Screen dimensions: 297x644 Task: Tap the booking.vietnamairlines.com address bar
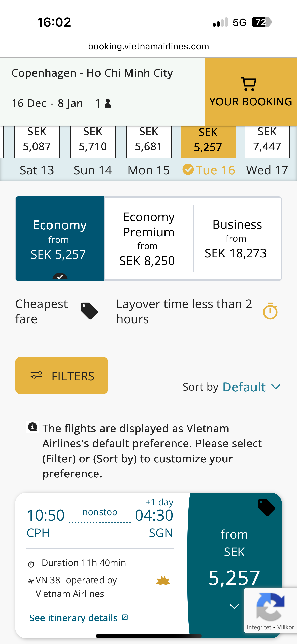[x=148, y=46]
